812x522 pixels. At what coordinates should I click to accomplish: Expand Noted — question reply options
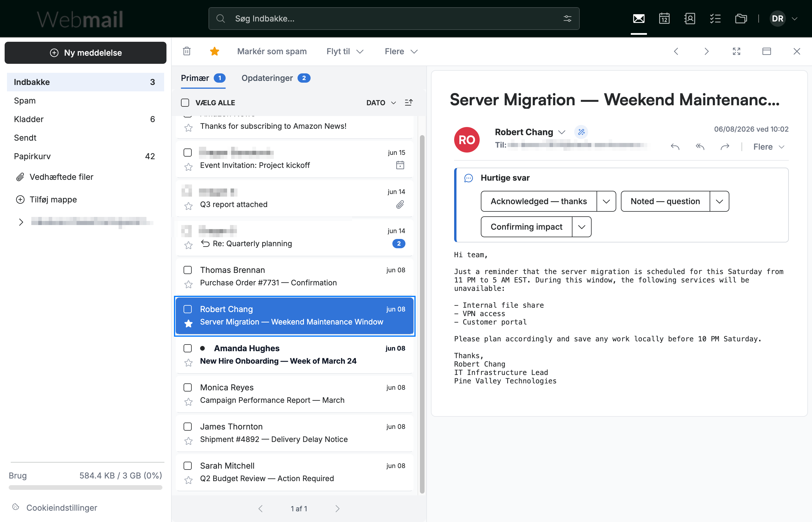pos(719,201)
